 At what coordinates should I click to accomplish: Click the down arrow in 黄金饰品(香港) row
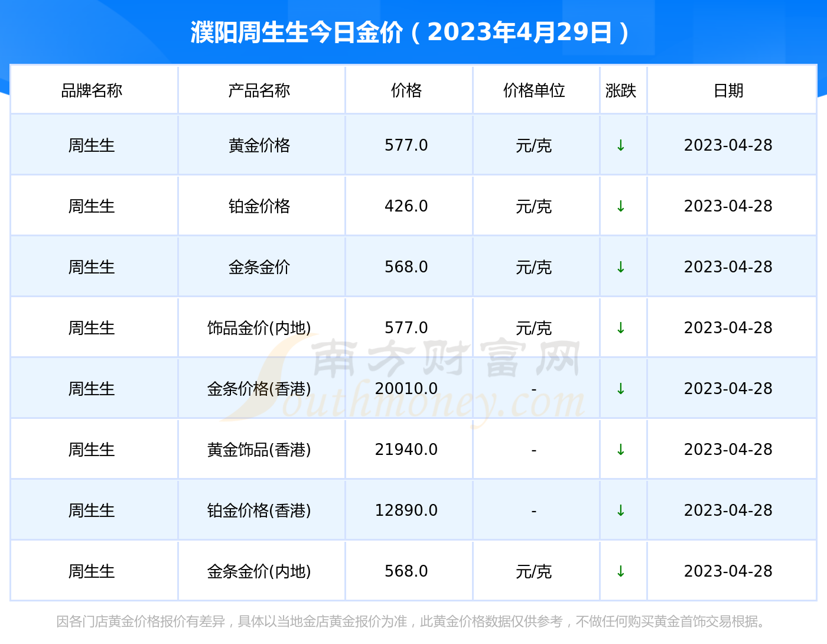[x=620, y=450]
